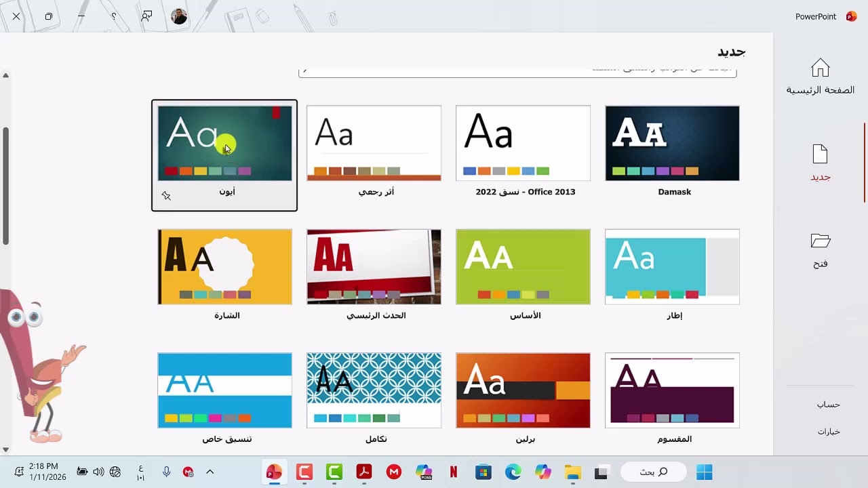Click the microphone icon in system tray
Viewport: 868px width, 488px height.
click(x=166, y=472)
